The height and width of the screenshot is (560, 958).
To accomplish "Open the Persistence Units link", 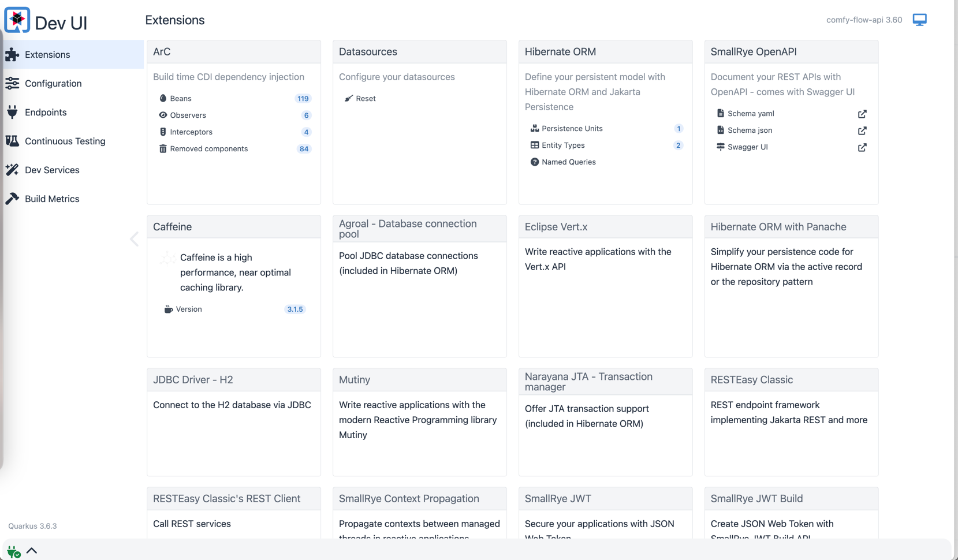I will tap(572, 129).
